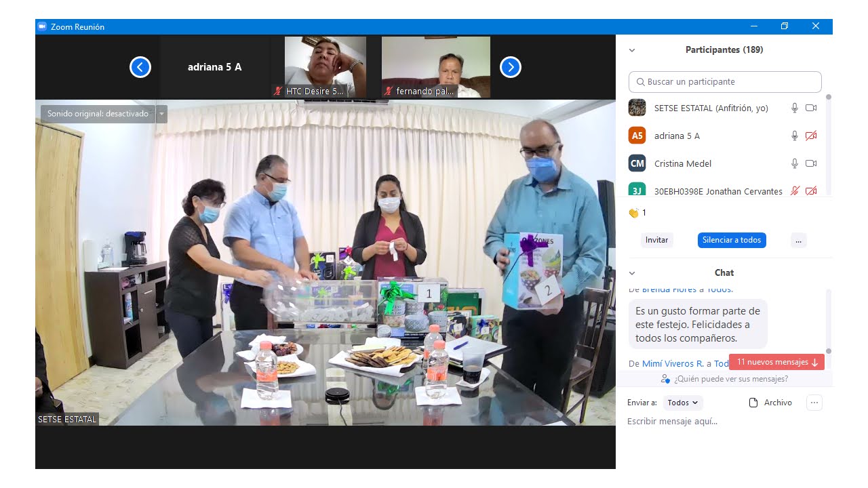
Task: Click the Participantes (189) heading
Action: [x=724, y=50]
